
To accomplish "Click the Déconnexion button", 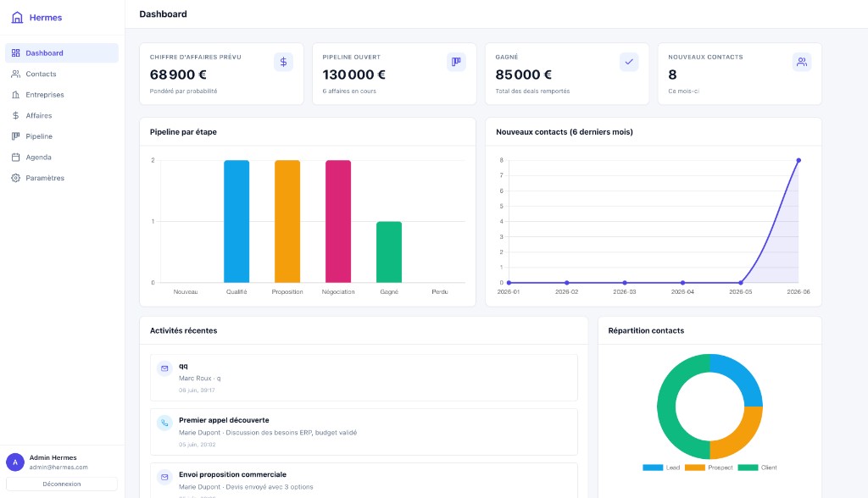I will pyautogui.click(x=61, y=484).
